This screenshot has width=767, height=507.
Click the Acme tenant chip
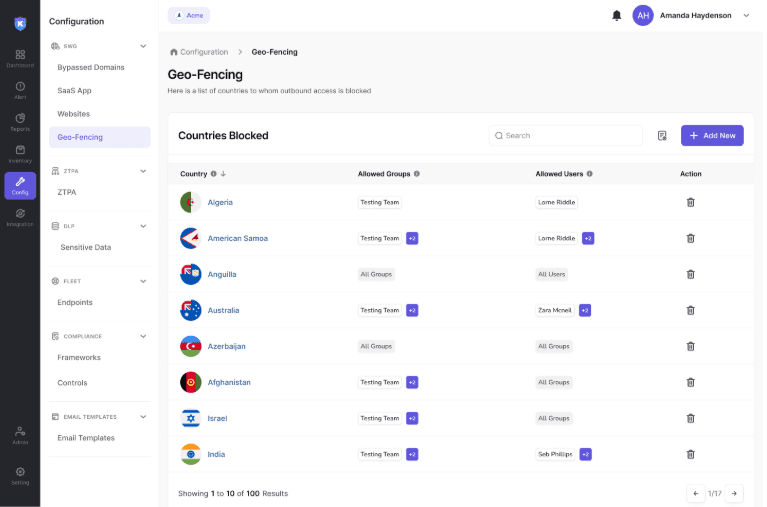[189, 15]
